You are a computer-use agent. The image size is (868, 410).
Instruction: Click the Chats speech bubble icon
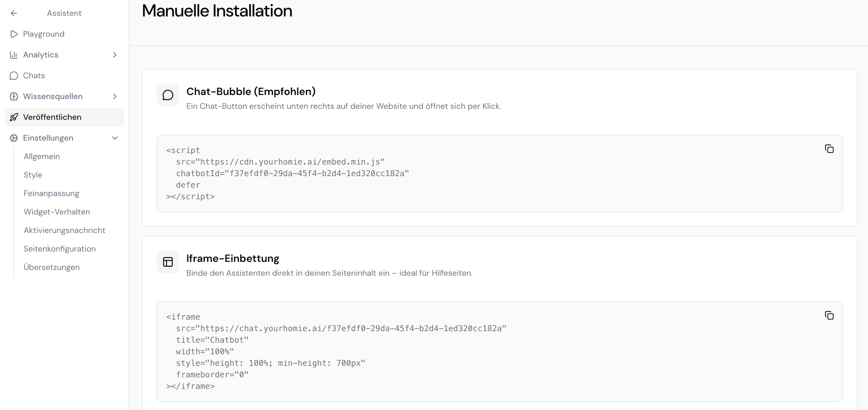tap(14, 76)
